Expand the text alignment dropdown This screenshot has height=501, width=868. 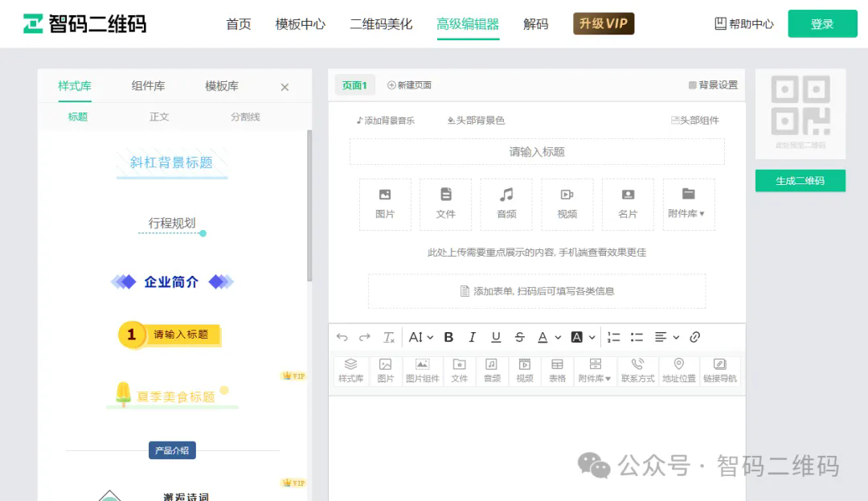click(x=666, y=337)
